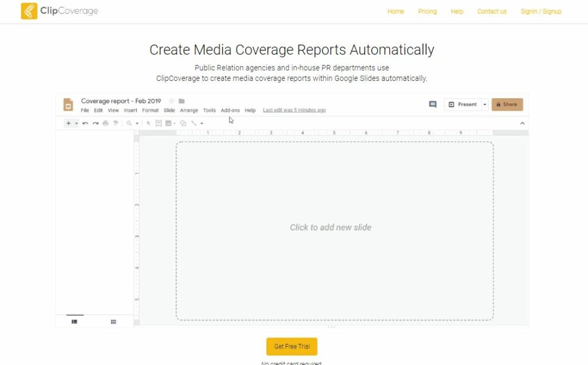Click the move to folder icon
This screenshot has height=365, width=588.
point(181,101)
